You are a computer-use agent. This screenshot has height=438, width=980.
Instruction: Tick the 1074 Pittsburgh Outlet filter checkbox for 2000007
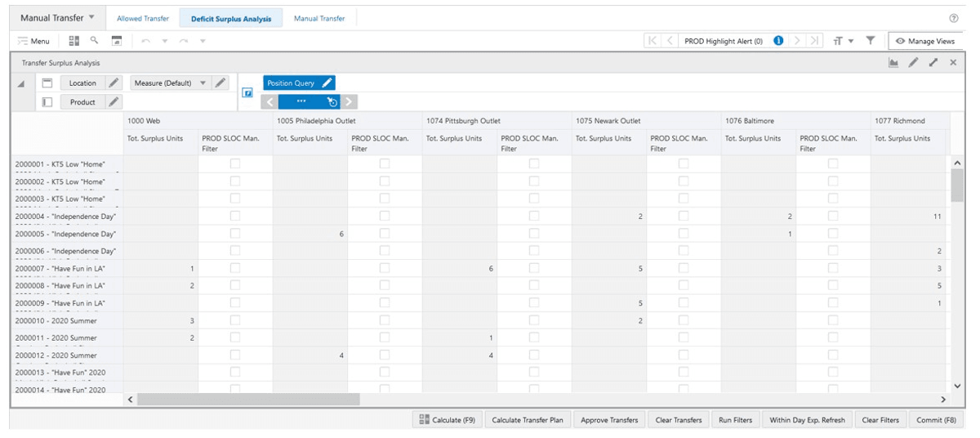pyautogui.click(x=534, y=268)
